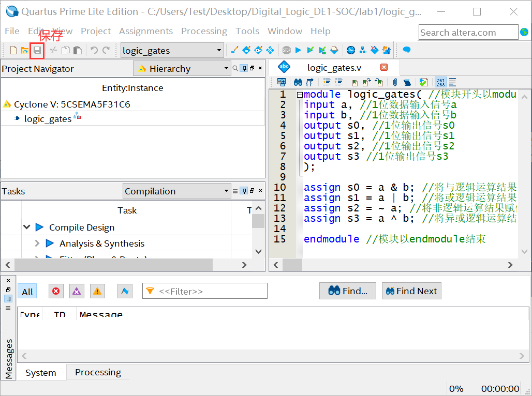The height and width of the screenshot is (396, 532).
Task: Focus the Search altera.com field
Action: (x=468, y=32)
